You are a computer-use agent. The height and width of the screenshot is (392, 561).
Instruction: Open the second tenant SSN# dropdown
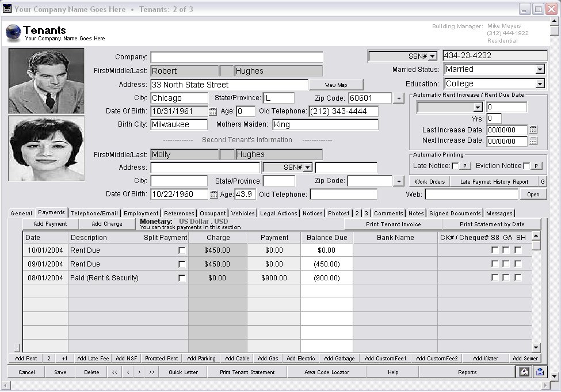pyautogui.click(x=307, y=168)
